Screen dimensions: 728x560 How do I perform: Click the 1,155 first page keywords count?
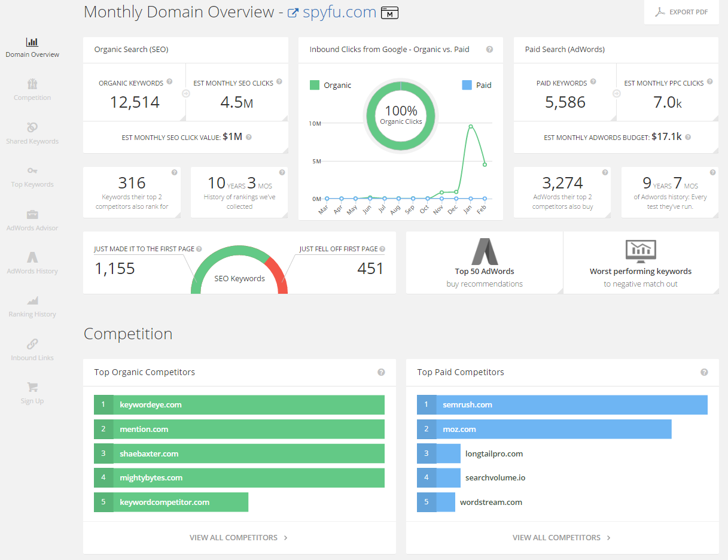[115, 269]
